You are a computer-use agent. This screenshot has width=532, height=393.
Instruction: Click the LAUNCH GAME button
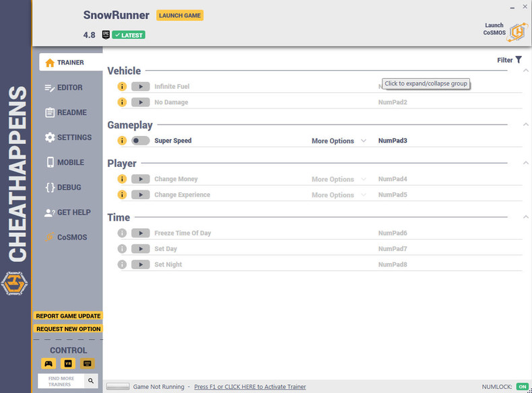coord(180,15)
